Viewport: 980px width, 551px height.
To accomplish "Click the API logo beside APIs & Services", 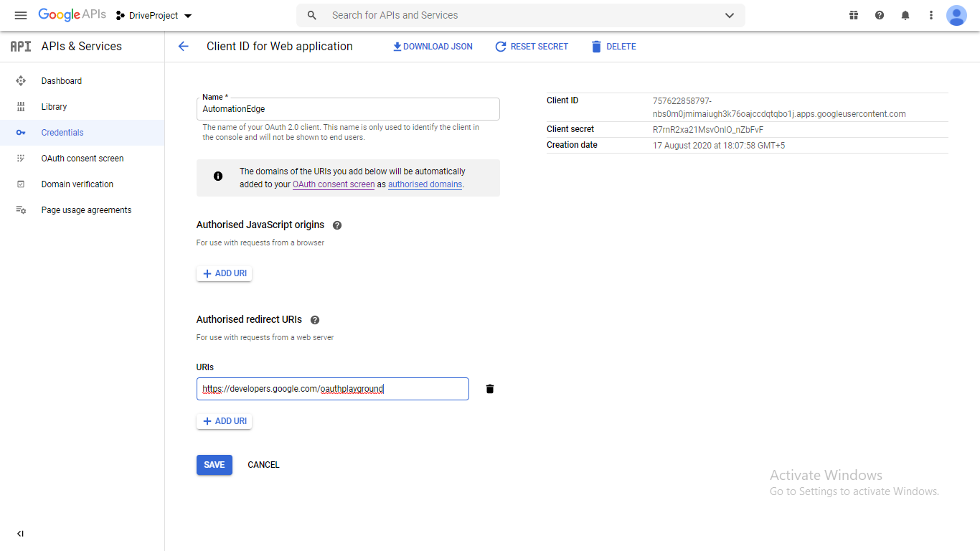I will [20, 46].
